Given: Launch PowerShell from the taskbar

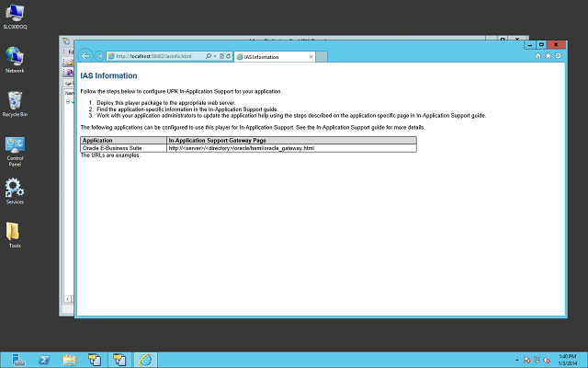Looking at the screenshot, I should pos(43,359).
